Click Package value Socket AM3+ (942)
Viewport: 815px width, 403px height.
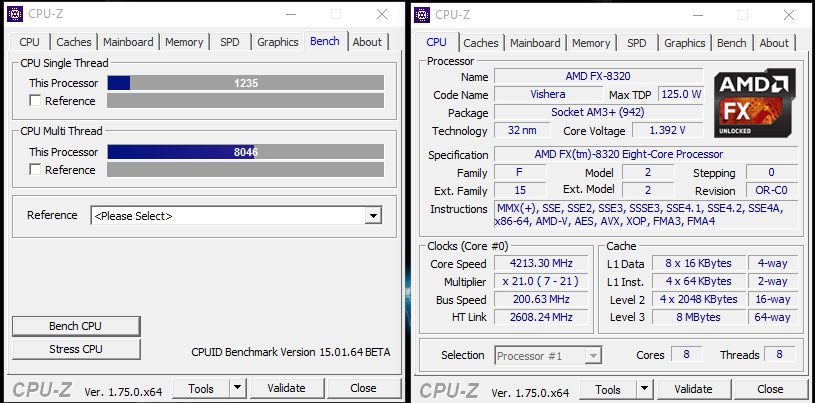coord(598,112)
